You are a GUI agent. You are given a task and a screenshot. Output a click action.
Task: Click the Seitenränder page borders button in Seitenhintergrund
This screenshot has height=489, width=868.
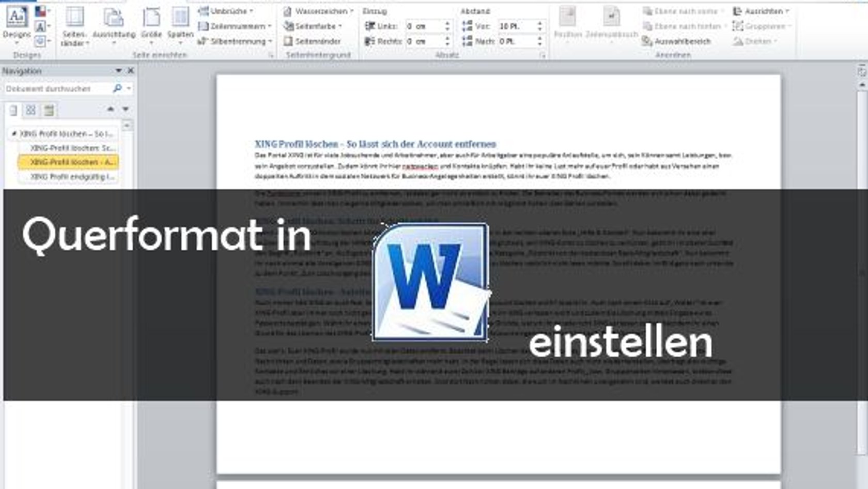click(x=312, y=41)
